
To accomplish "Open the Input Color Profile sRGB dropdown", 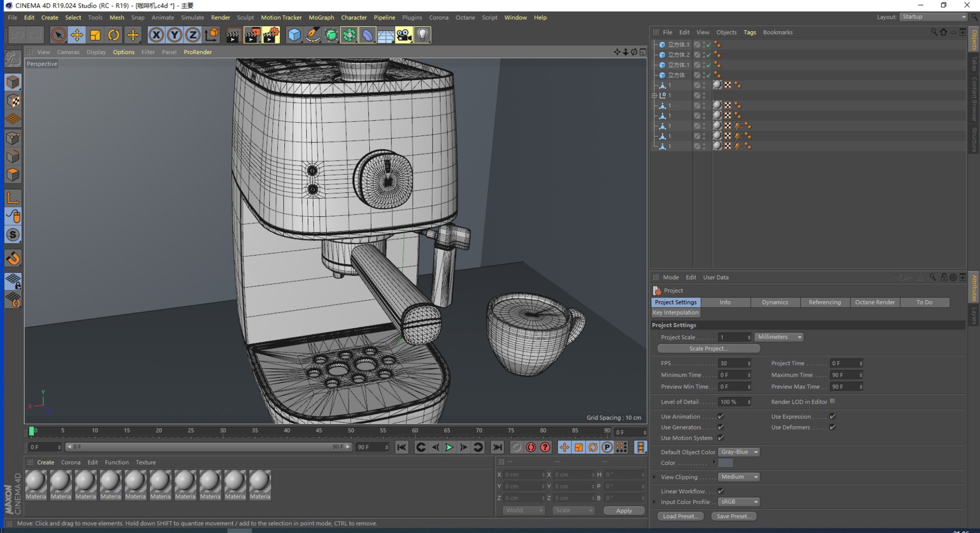I will pyautogui.click(x=739, y=502).
